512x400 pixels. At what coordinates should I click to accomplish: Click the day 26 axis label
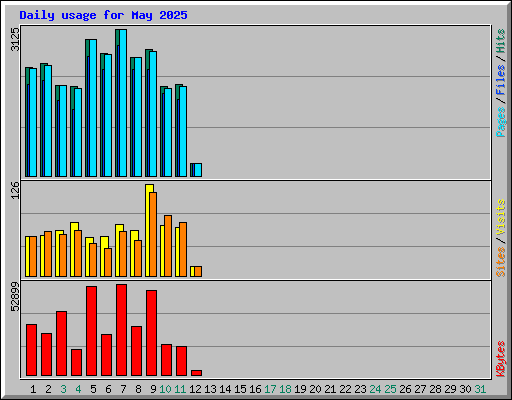click(405, 389)
